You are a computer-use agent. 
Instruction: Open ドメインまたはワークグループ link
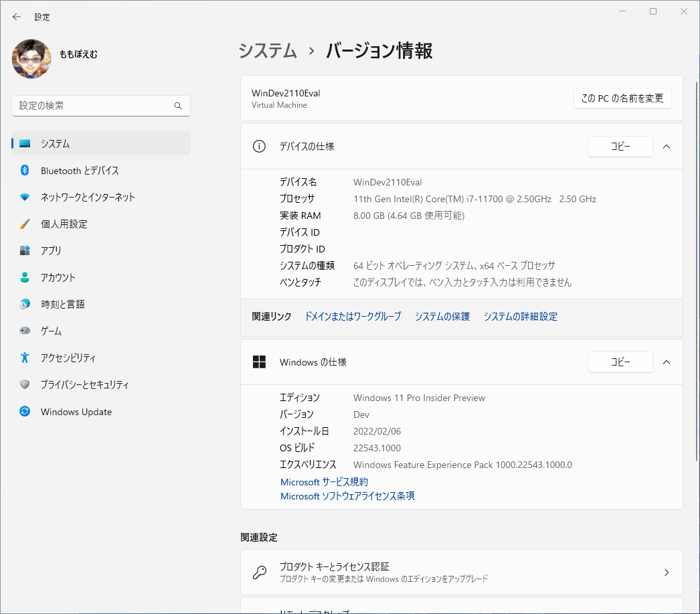pos(353,317)
